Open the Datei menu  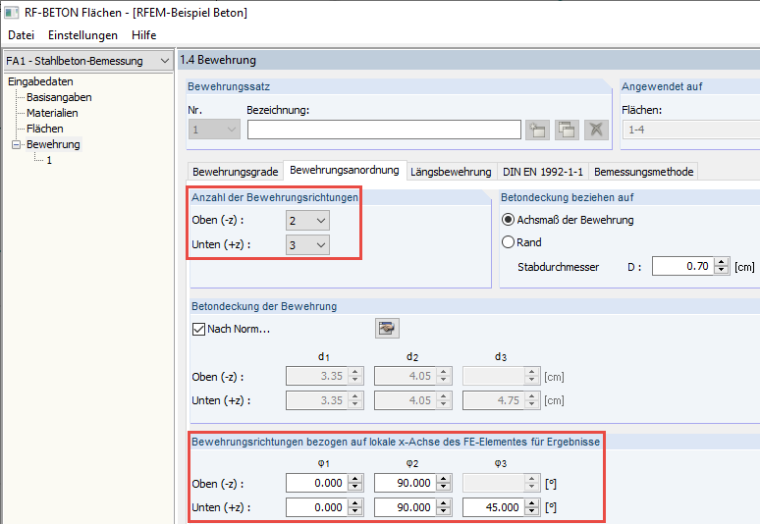pyautogui.click(x=21, y=35)
